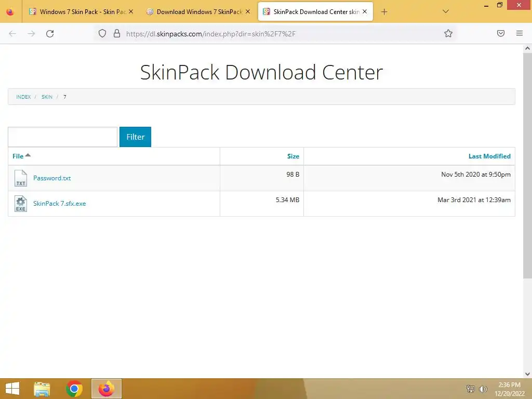The width and height of the screenshot is (532, 399).
Task: Restore down the Firefox window
Action: click(x=499, y=5)
